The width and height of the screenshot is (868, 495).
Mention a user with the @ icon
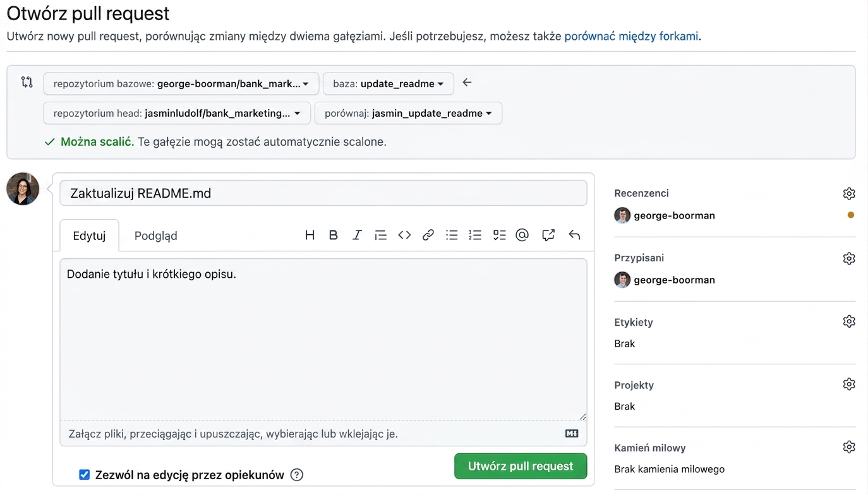point(522,236)
